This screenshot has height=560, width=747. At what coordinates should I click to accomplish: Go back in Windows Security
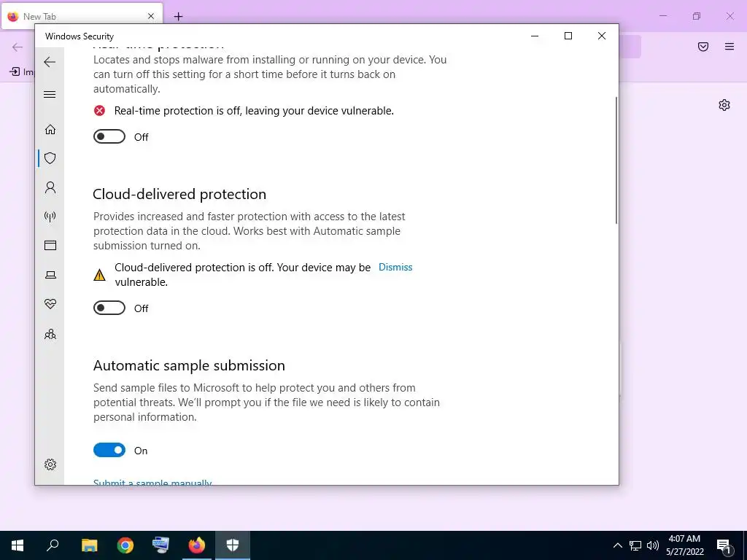coord(50,62)
